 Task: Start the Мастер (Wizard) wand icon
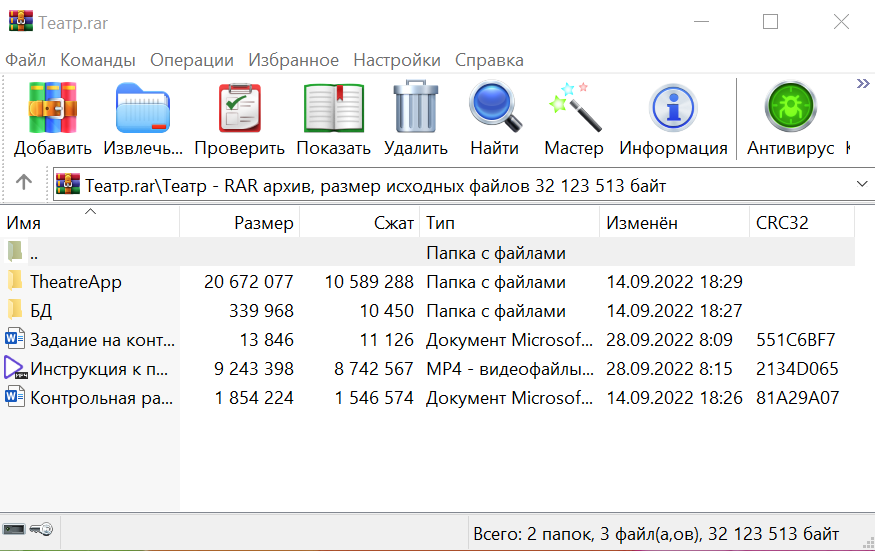[574, 108]
